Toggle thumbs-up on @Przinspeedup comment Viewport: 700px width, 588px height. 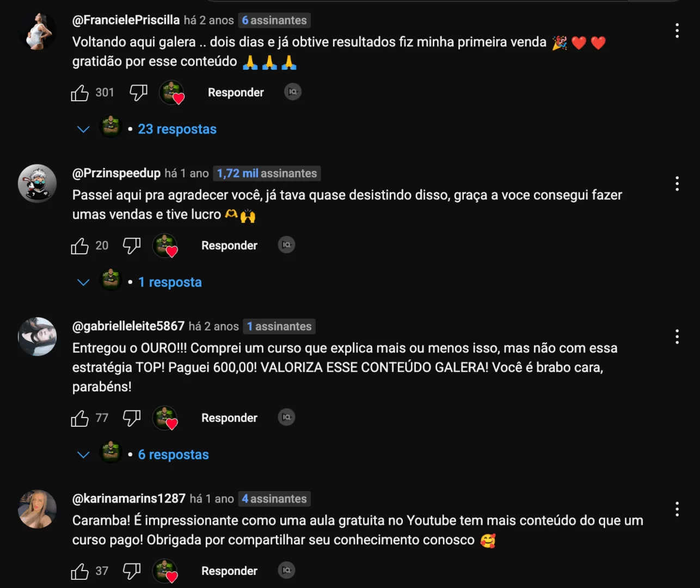click(79, 246)
